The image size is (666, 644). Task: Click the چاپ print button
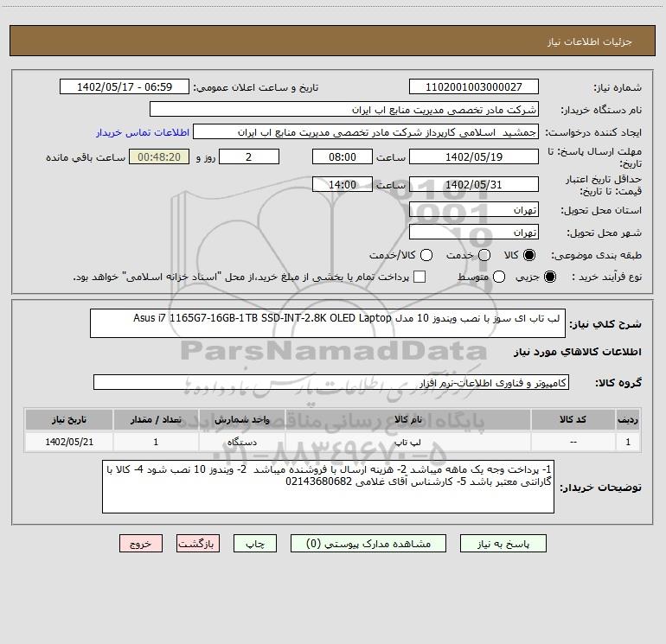[255, 544]
